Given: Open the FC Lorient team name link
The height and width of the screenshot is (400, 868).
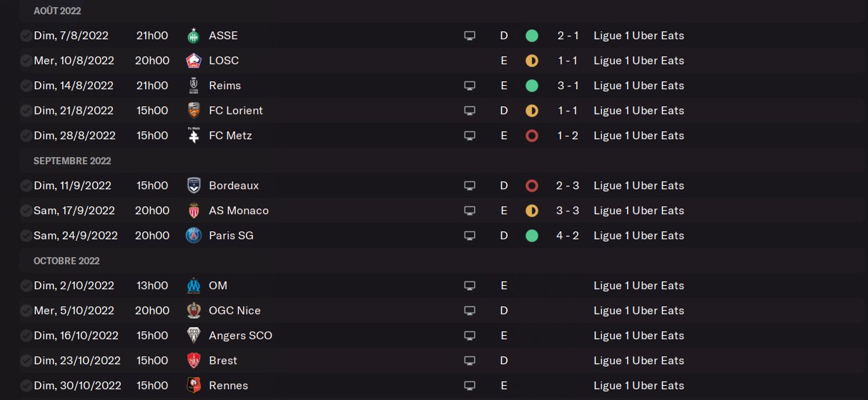Looking at the screenshot, I should click(236, 111).
